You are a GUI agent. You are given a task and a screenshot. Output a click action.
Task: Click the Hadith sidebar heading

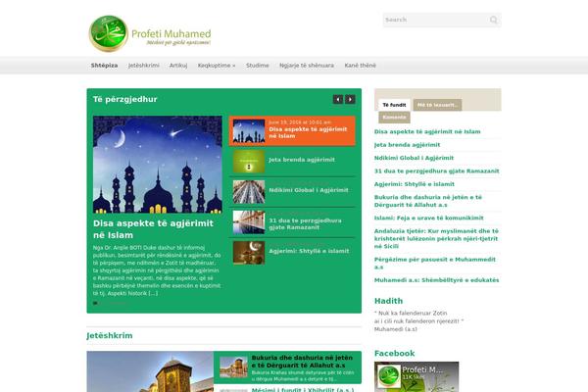click(x=388, y=301)
